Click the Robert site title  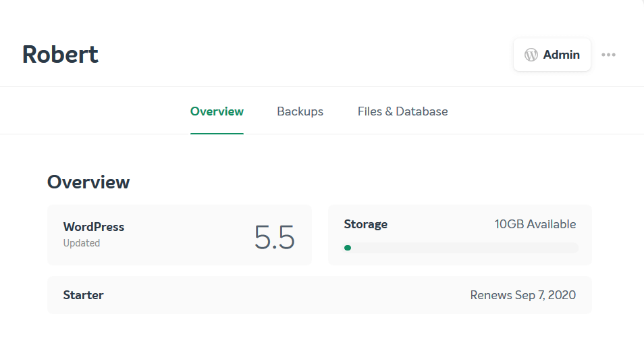(x=60, y=55)
